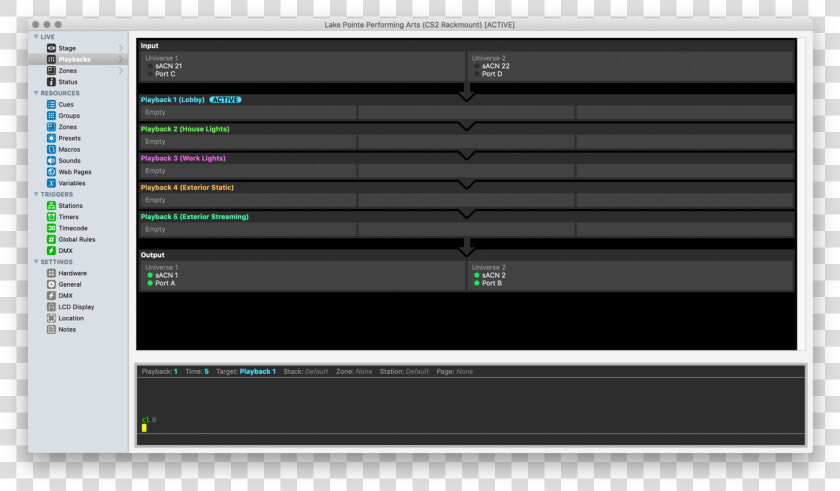Click the General settings icon

tap(51, 284)
